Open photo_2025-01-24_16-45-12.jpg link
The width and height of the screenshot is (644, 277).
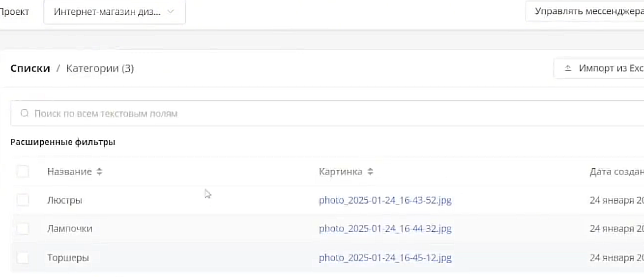pos(385,257)
